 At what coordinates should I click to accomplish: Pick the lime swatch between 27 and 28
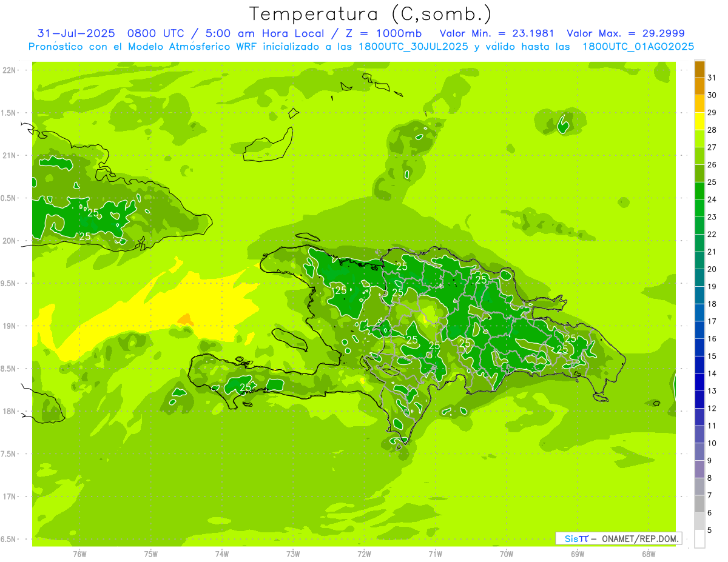click(699, 139)
